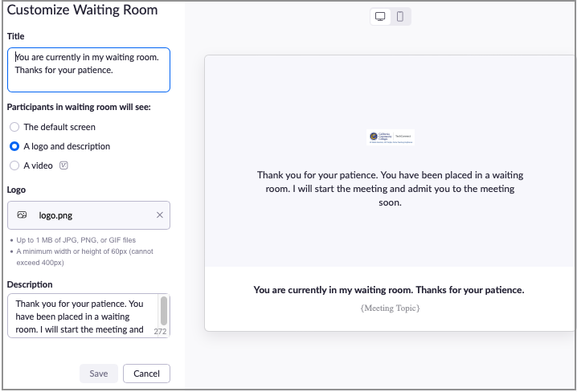Select the "A video" radio option

click(14, 165)
